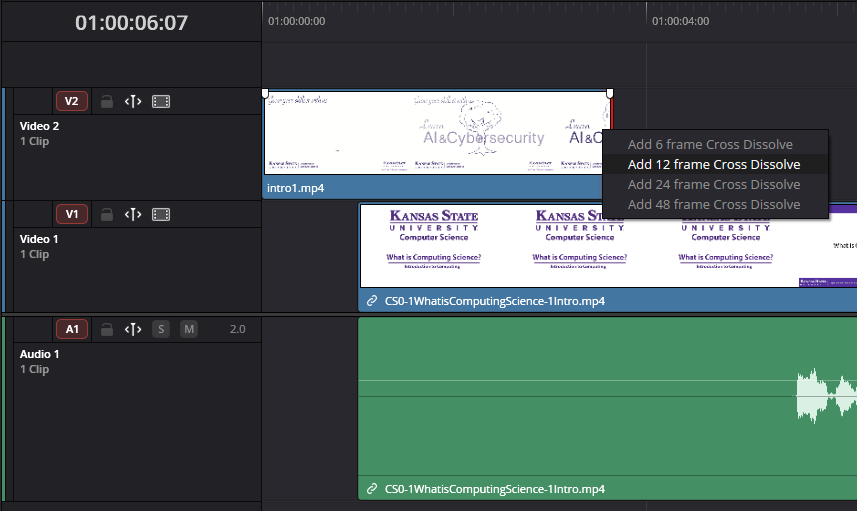Click the 2.0 audio channel format label
This screenshot has width=857, height=511.
[x=237, y=329]
